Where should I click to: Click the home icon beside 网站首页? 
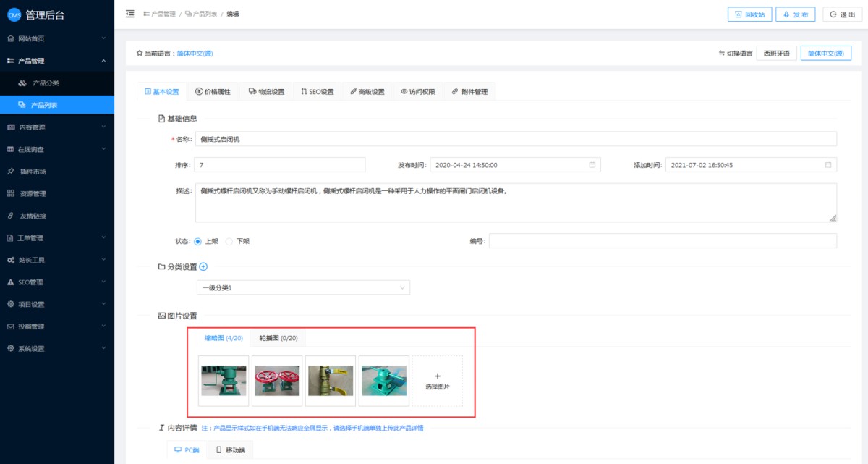(x=10, y=38)
